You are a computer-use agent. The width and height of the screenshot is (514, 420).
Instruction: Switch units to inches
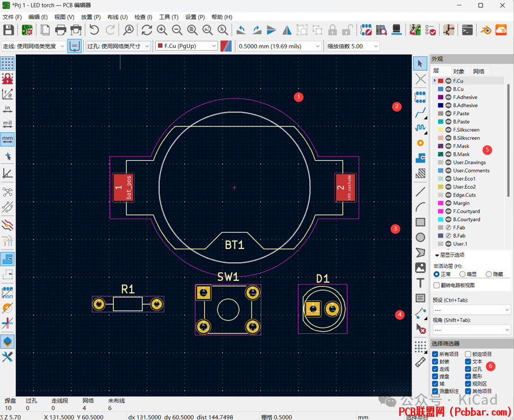click(x=7, y=109)
